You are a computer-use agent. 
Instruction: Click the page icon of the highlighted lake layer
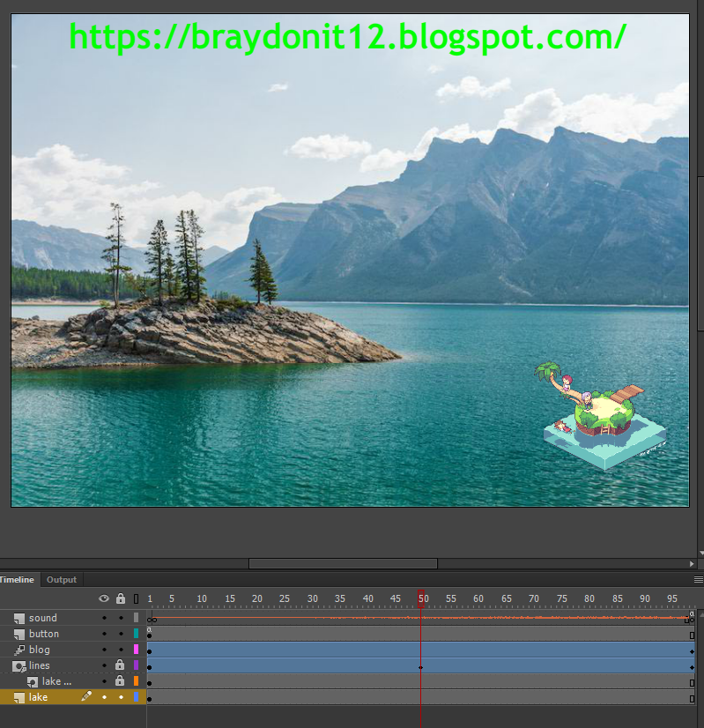(x=19, y=698)
